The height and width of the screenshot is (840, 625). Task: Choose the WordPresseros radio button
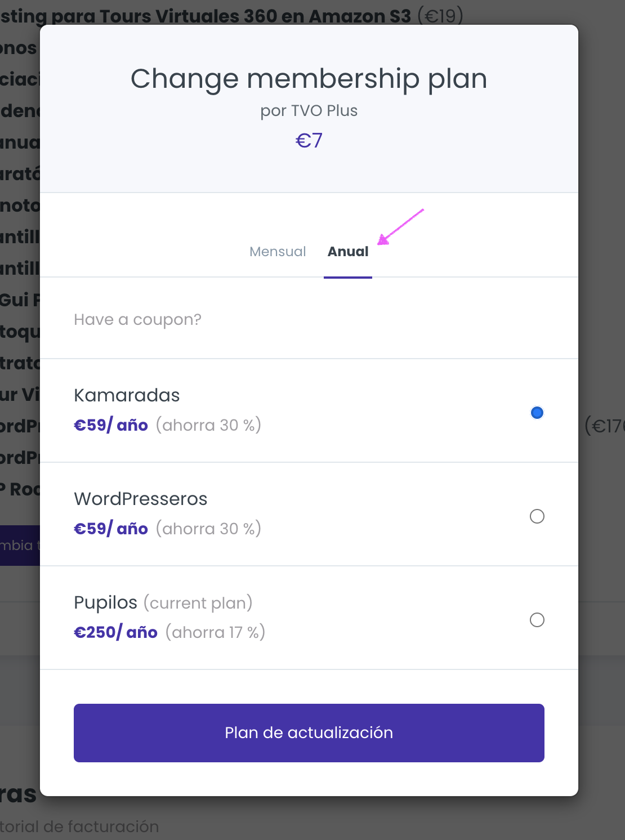pos(537,516)
